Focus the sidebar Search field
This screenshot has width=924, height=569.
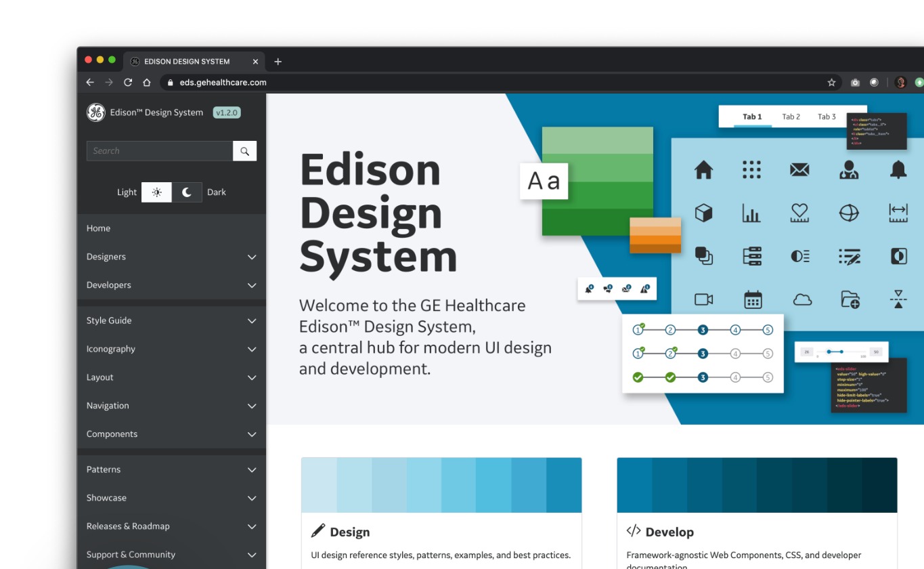[x=160, y=151]
